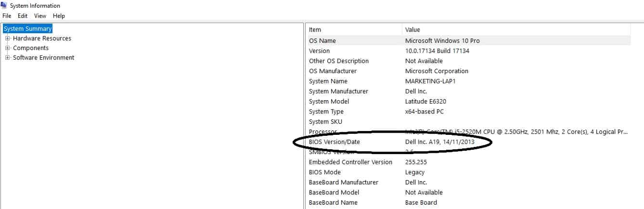The image size is (644, 209).
Task: Select Components tree item
Action: click(x=31, y=48)
